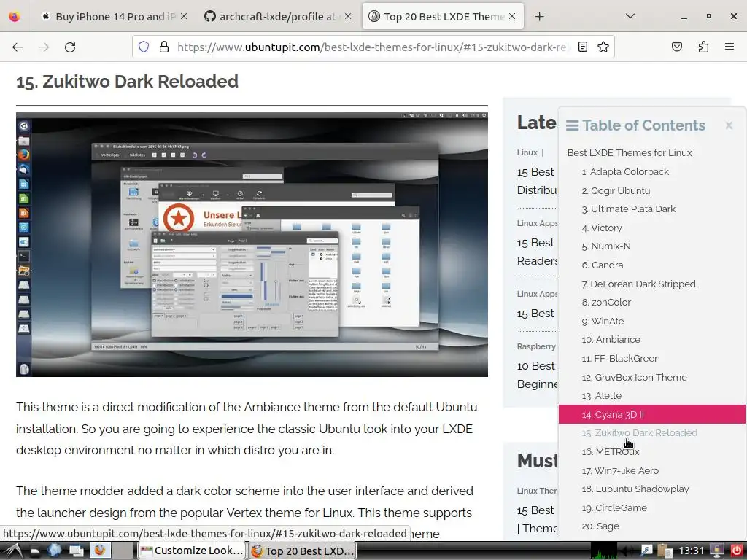The image size is (747, 560).
Task: Jump to 18. Lubuntu Shadowplay
Action: (x=635, y=489)
